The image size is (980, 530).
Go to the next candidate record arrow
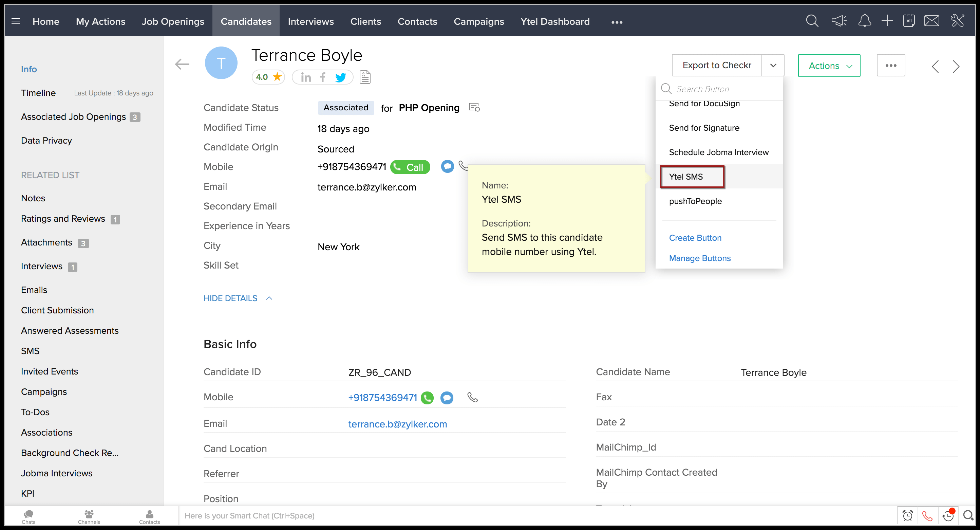pos(956,66)
